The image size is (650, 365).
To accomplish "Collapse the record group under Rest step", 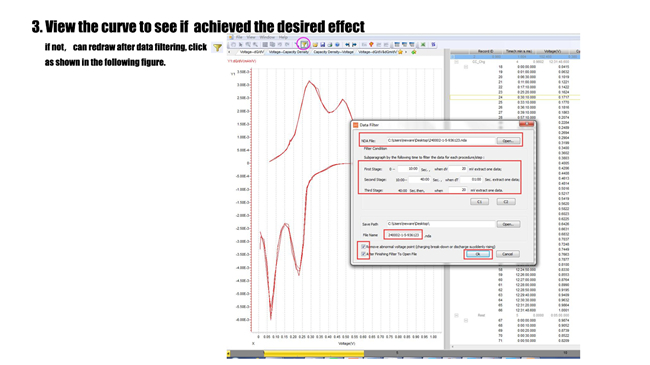I will click(466, 321).
